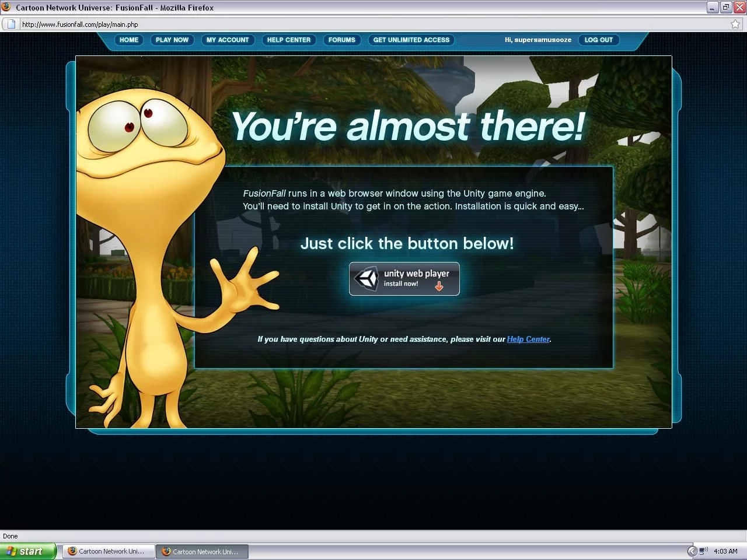The width and height of the screenshot is (747, 560).
Task: Select HELP CENTER in the top navigation
Action: click(289, 40)
